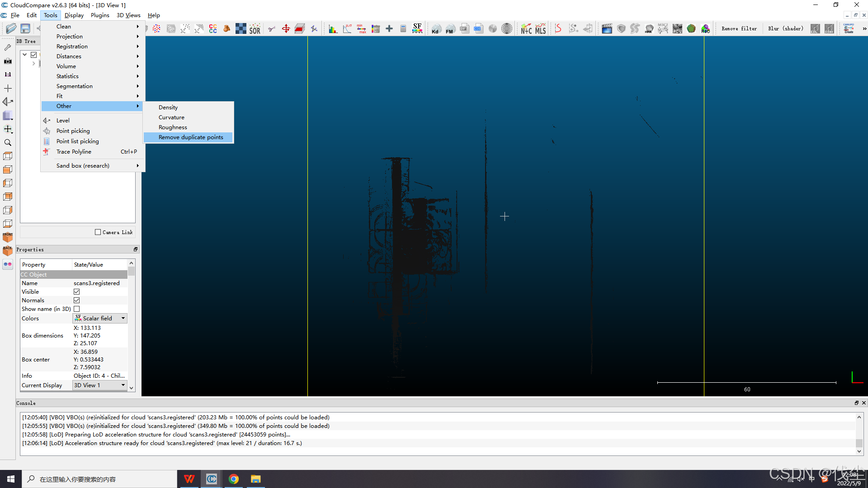This screenshot has height=488, width=868.
Task: Click the animation clapperboard plugin icon
Action: [x=607, y=29]
